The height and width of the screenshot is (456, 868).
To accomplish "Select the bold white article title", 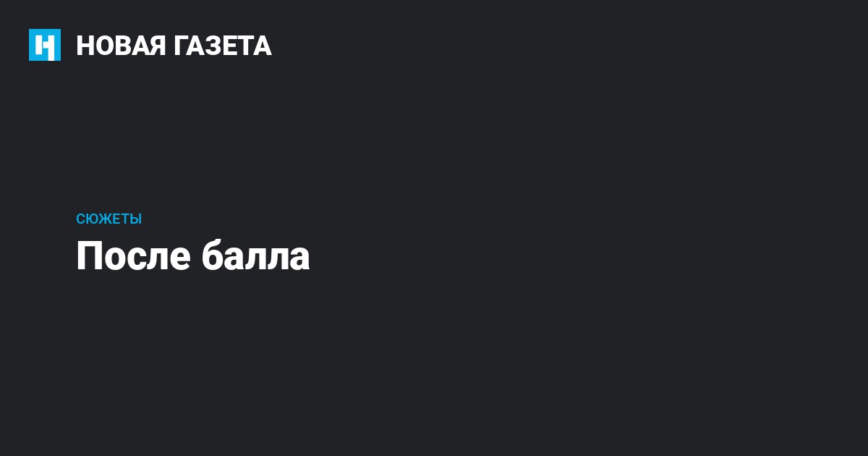I will point(192,256).
